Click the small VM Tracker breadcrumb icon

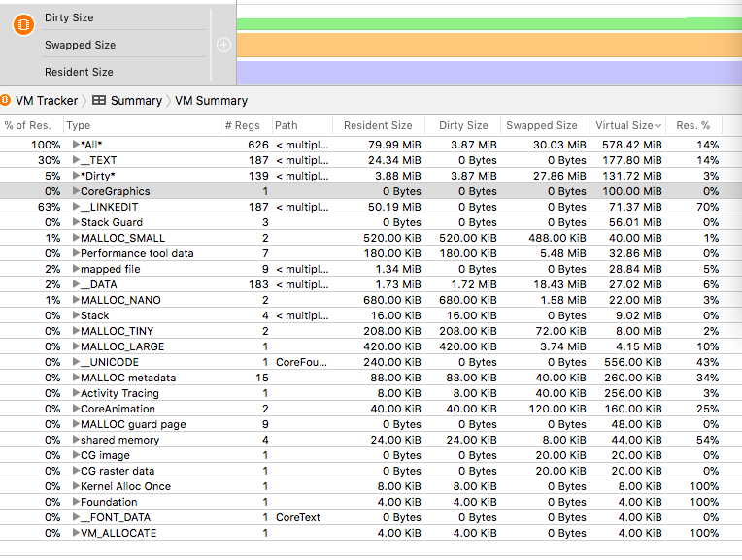tap(5, 100)
